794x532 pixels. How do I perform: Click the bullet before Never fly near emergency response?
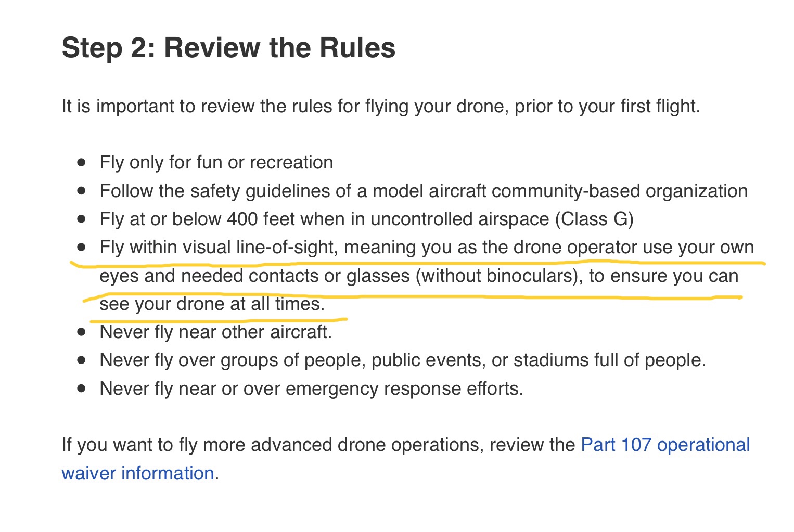click(x=81, y=388)
